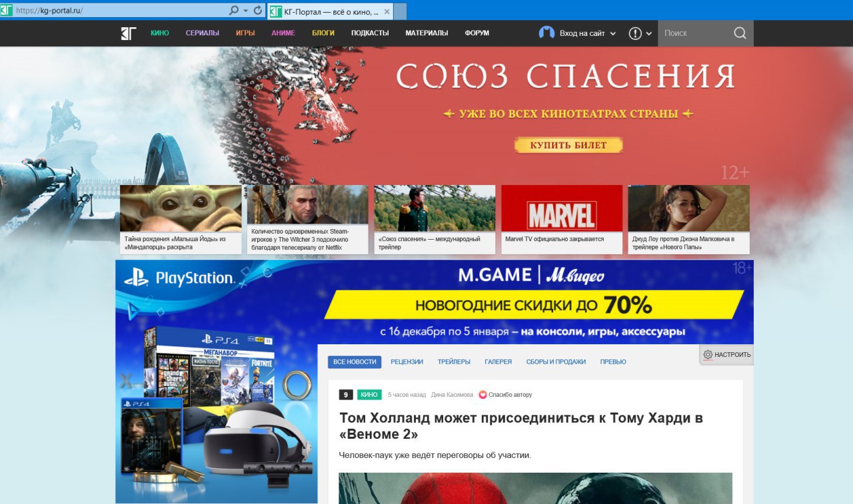Click the heart Спасибо автору button
Screen dimensions: 853x504
(505, 395)
